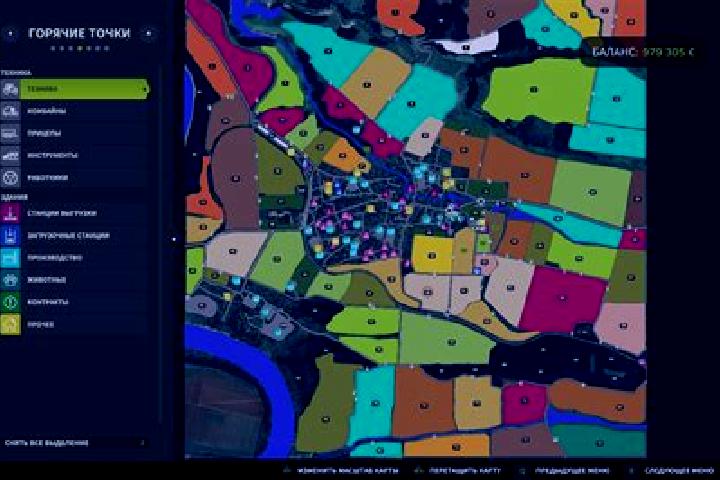This screenshot has height=480, width=720.
Task: Click the Комбайны harvester icon
Action: (10, 111)
